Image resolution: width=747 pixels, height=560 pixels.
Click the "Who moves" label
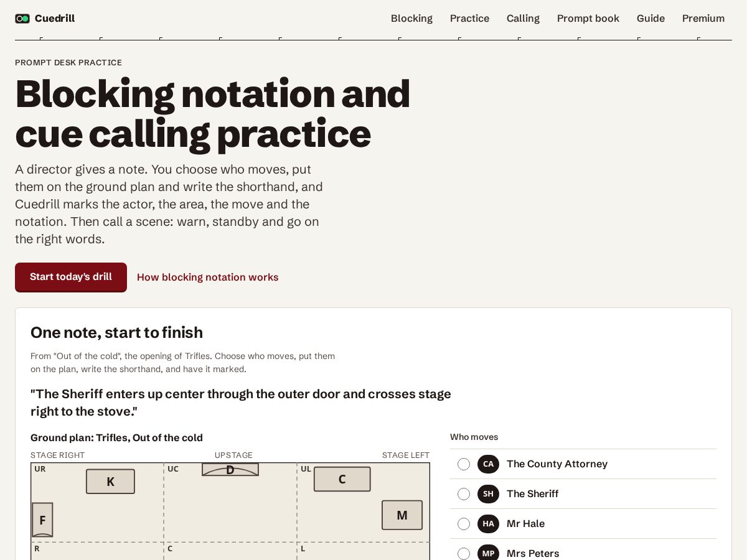coord(474,437)
